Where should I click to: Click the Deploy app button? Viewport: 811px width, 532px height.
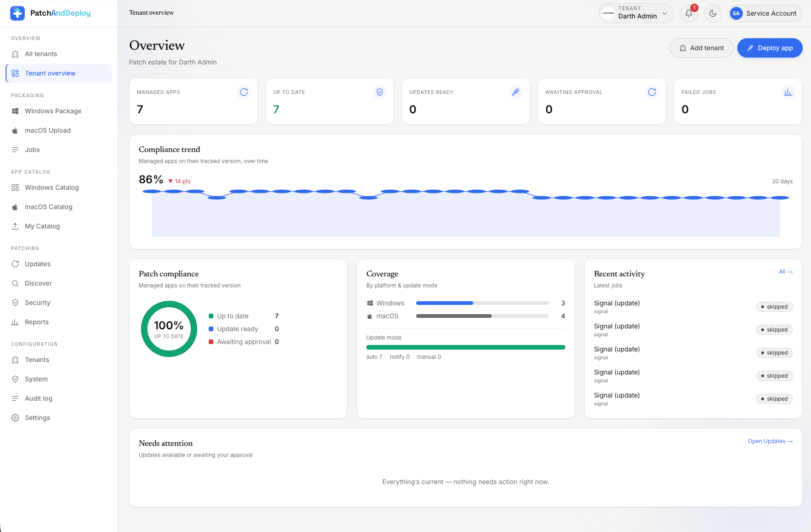(770, 48)
